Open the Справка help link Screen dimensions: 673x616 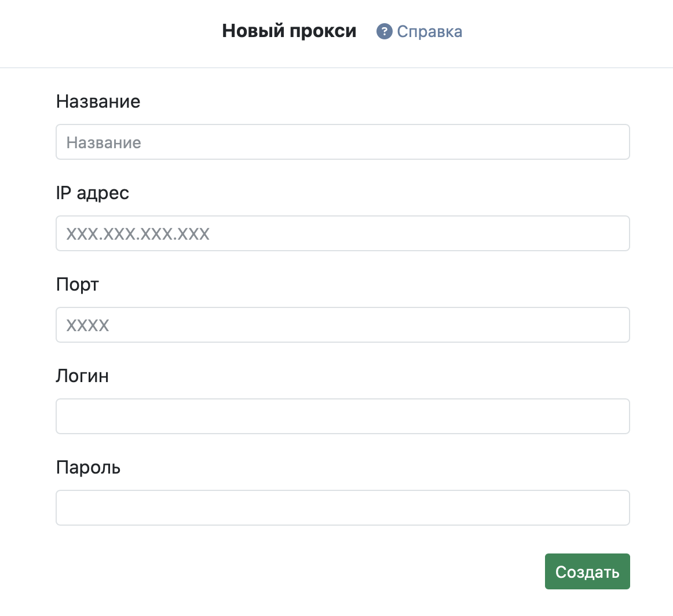click(x=429, y=31)
